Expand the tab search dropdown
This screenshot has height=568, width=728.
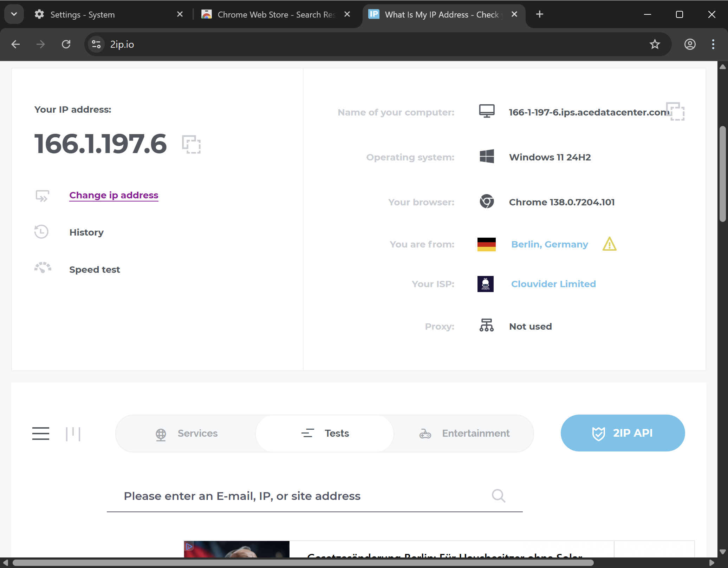pyautogui.click(x=14, y=14)
